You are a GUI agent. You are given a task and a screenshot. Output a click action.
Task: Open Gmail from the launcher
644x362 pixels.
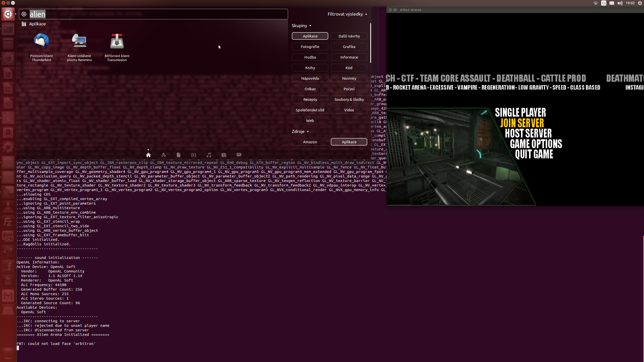point(8,296)
